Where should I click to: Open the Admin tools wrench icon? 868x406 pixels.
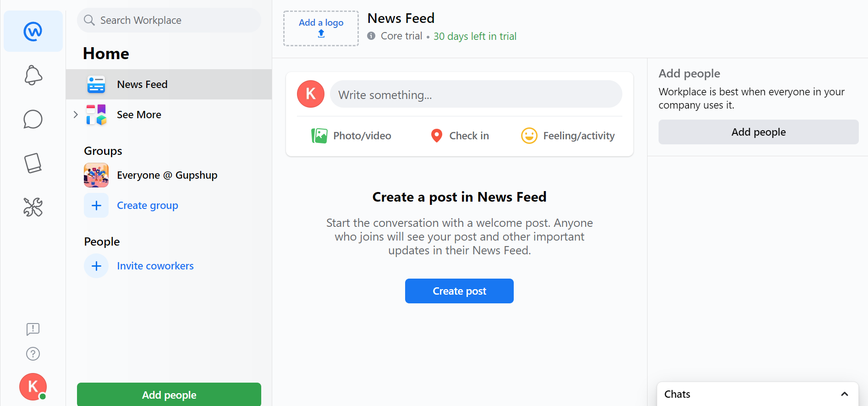[33, 207]
